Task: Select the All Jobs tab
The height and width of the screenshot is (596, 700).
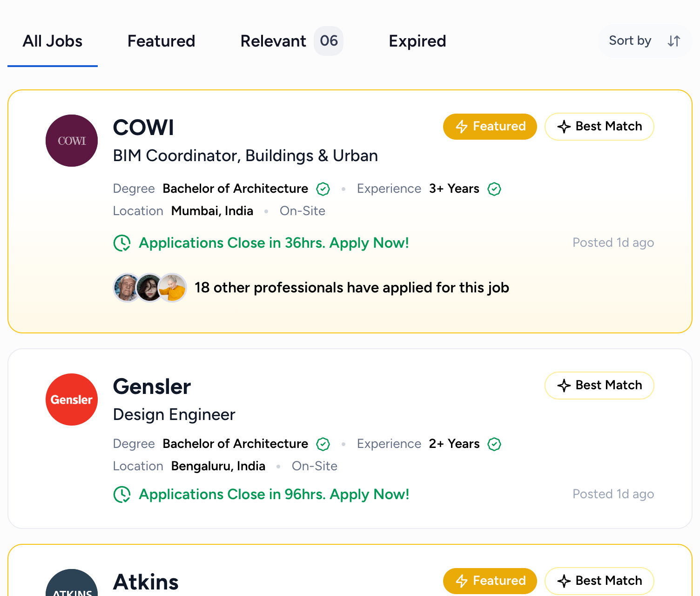Action: tap(53, 41)
